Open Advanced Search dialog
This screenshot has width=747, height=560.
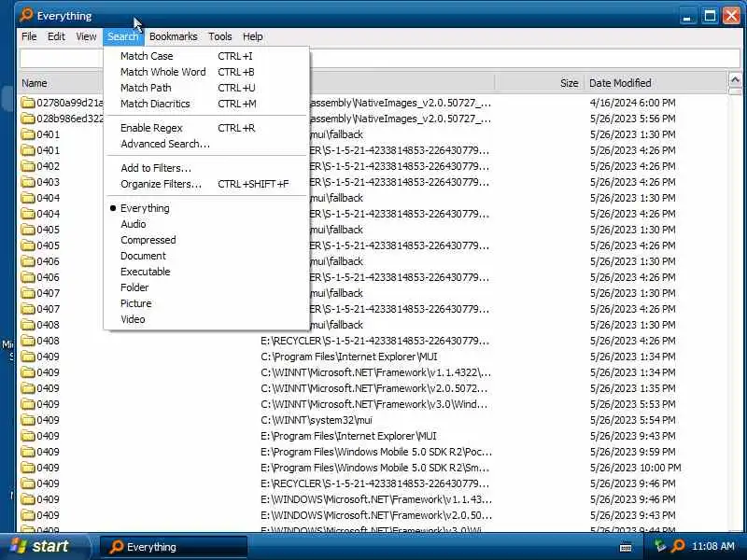coord(206,144)
